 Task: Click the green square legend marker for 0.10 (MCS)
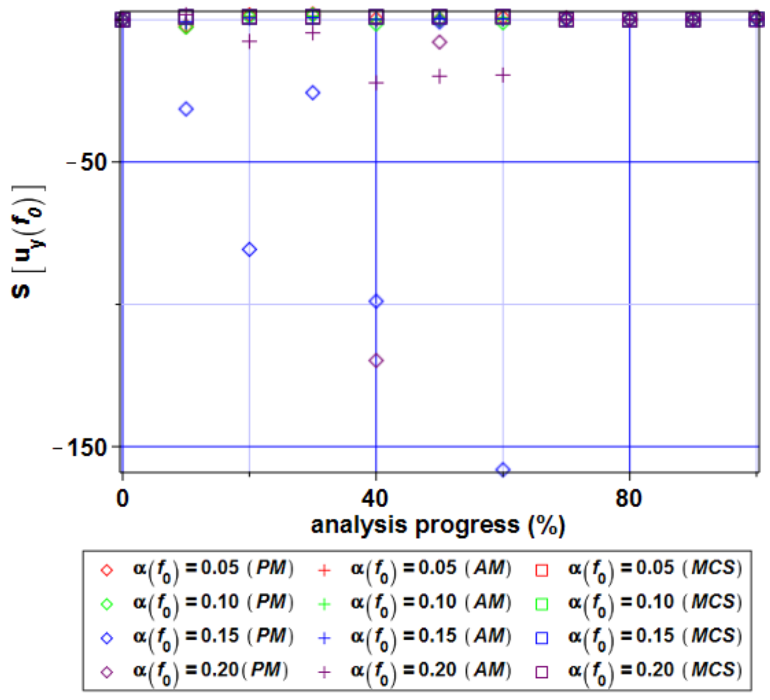[x=542, y=604]
